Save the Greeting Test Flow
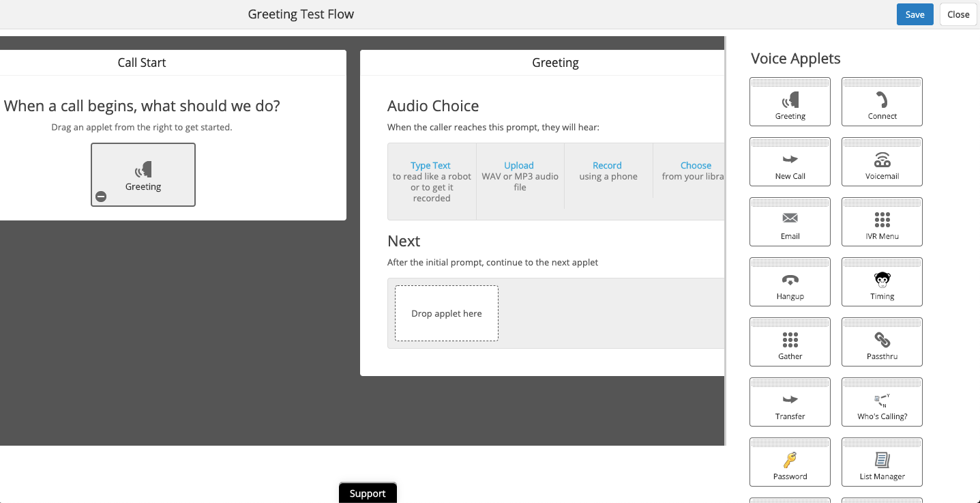 click(x=915, y=14)
